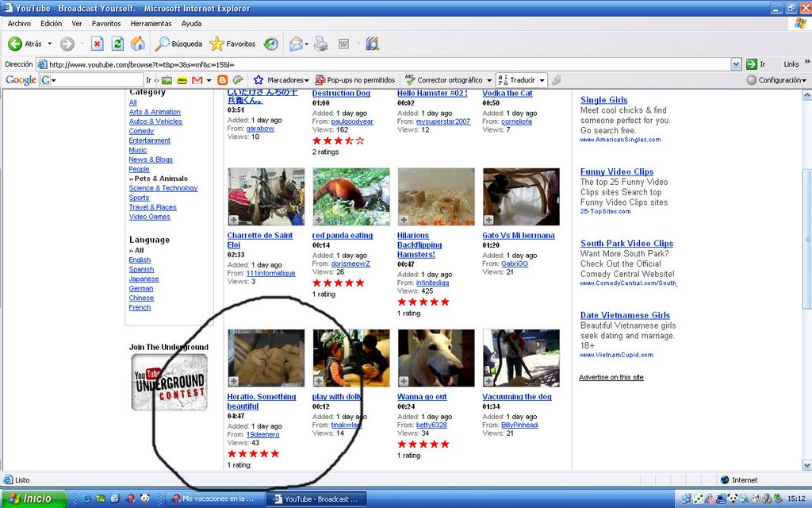
Task: Click the orange Blogger icon
Action: 223,80
